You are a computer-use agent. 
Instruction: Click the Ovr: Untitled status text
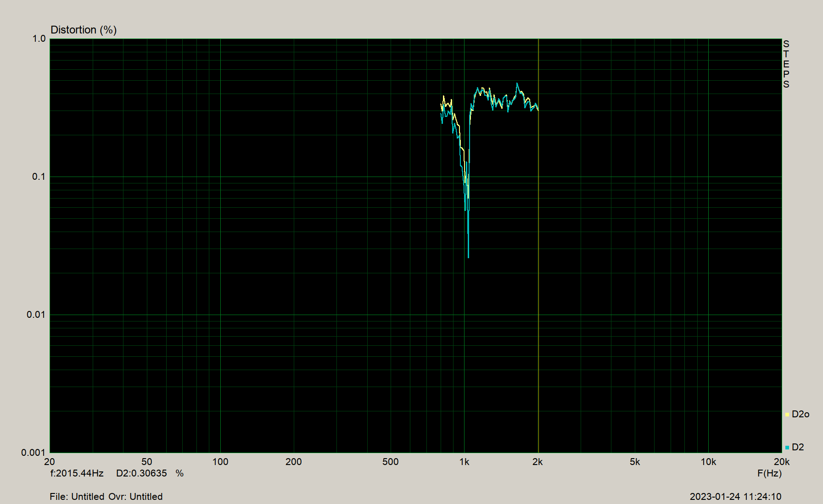[x=135, y=497]
